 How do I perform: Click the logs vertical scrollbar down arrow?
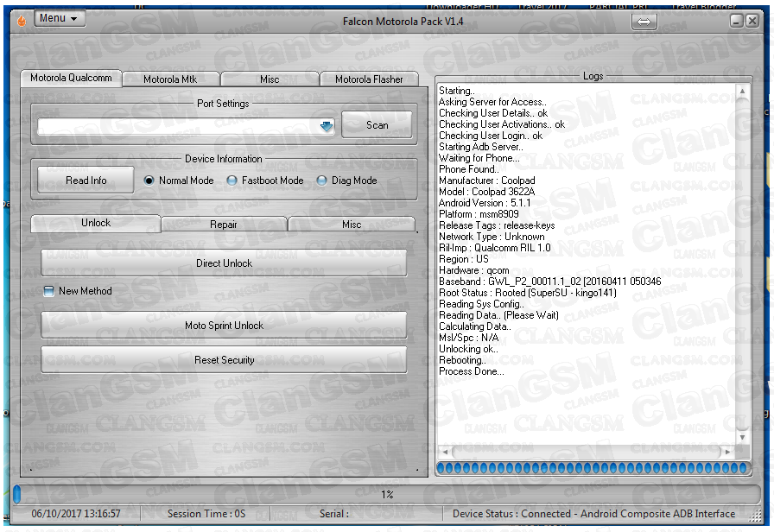point(742,437)
